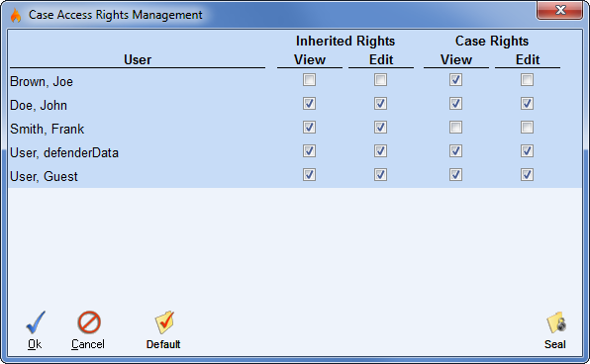The height and width of the screenshot is (364, 590).
Task: Click the Seal folder lock icon
Action: pos(556,322)
